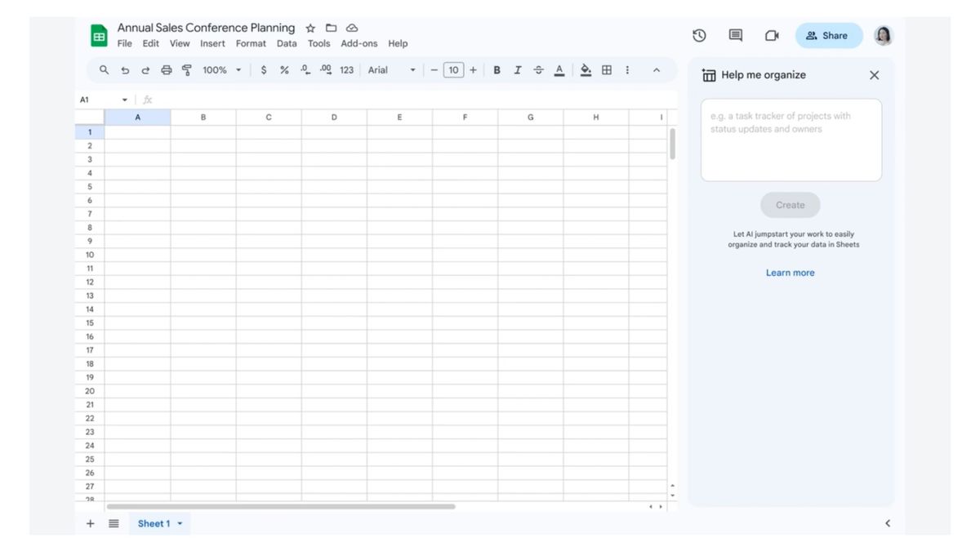Check the cloud save status icon
The image size is (980, 551).
[352, 28]
